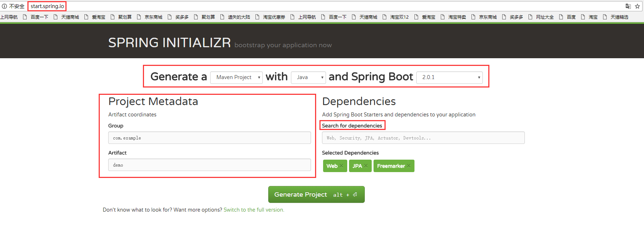Click the Project Metadata heading
Image resolution: width=644 pixels, height=238 pixels.
[x=153, y=101]
